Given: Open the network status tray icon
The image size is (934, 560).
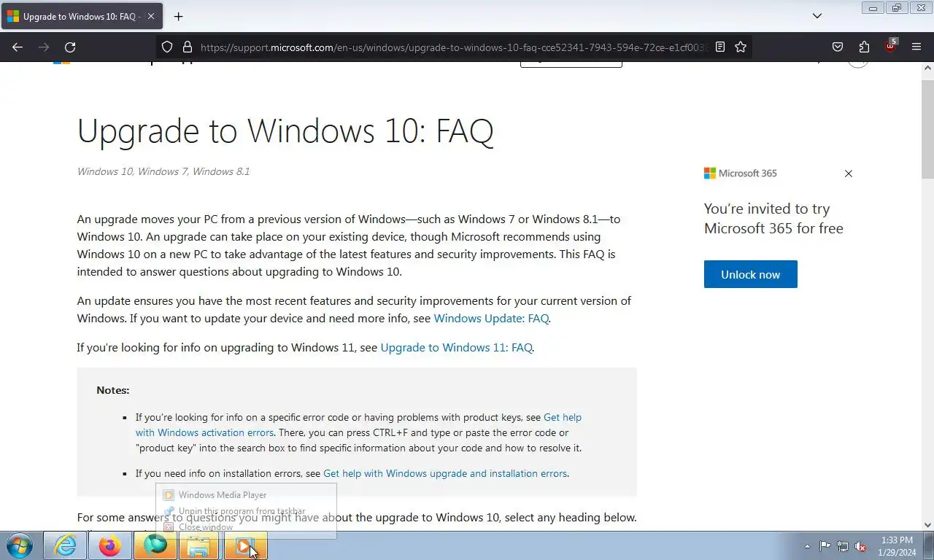Looking at the screenshot, I should 843,546.
